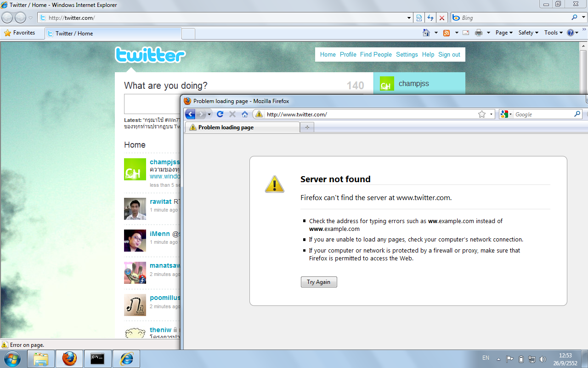Viewport: 588px width, 368px height.
Task: Reload the page in Firefox
Action: coord(220,114)
